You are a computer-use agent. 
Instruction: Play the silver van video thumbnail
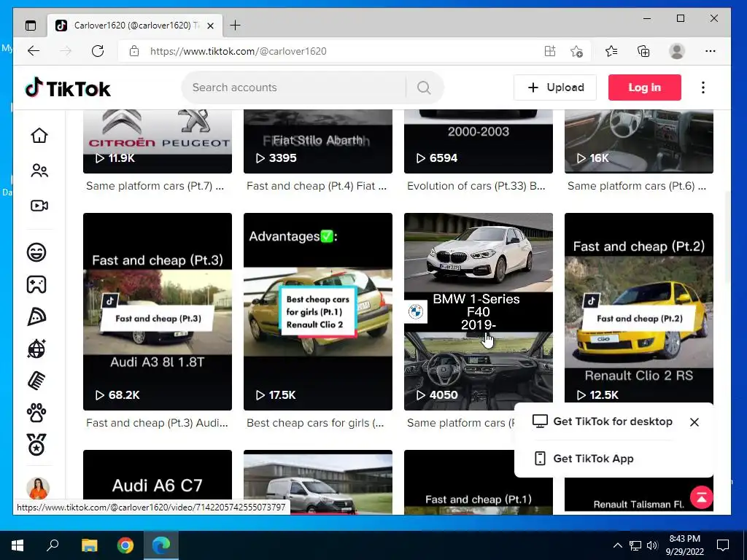[318, 482]
